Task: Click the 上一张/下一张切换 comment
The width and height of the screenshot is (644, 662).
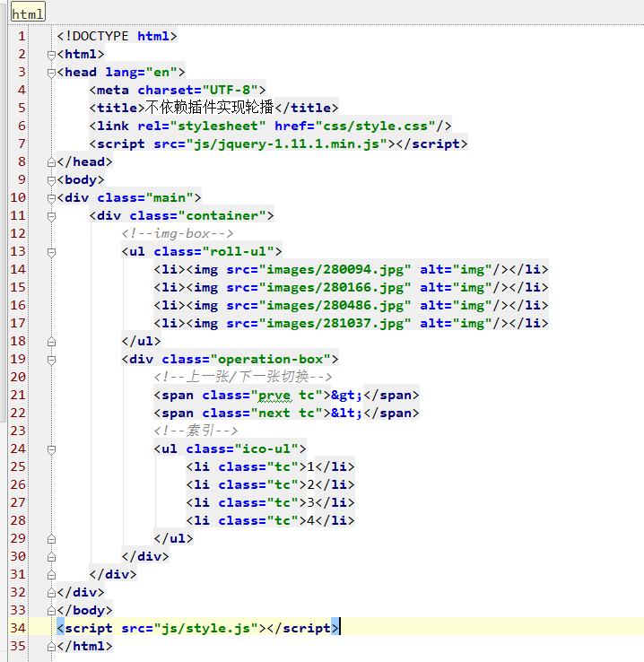Action: point(243,377)
